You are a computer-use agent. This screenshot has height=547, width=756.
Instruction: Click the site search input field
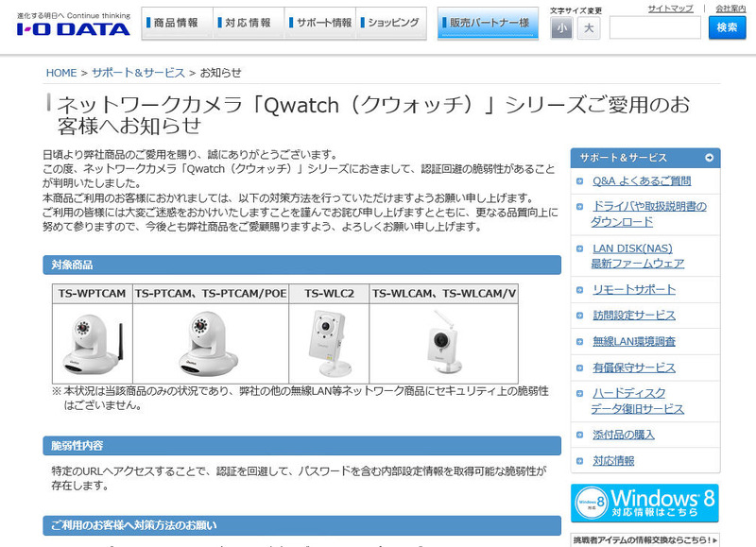(x=654, y=27)
